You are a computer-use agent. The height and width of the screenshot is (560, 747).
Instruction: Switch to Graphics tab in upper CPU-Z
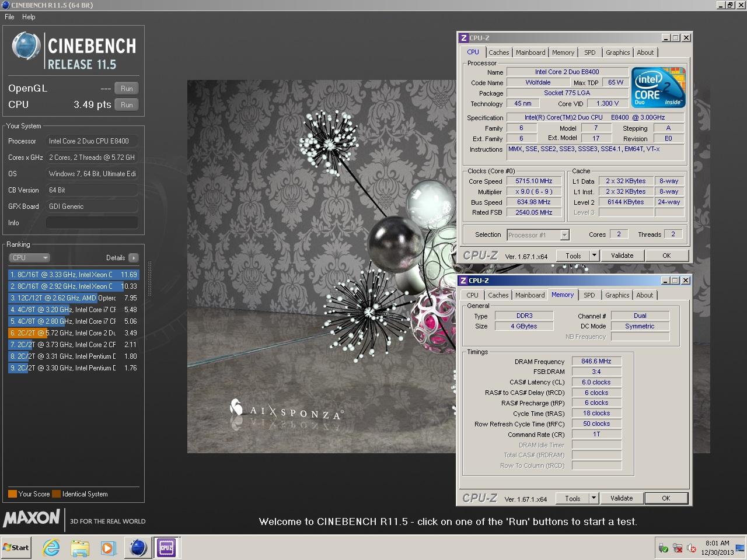617,52
